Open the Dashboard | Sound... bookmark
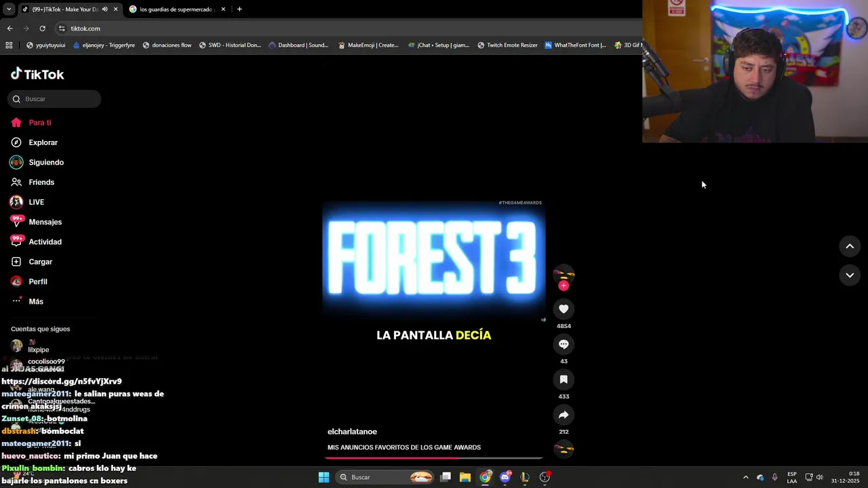Image resolution: width=868 pixels, height=488 pixels. 298,45
